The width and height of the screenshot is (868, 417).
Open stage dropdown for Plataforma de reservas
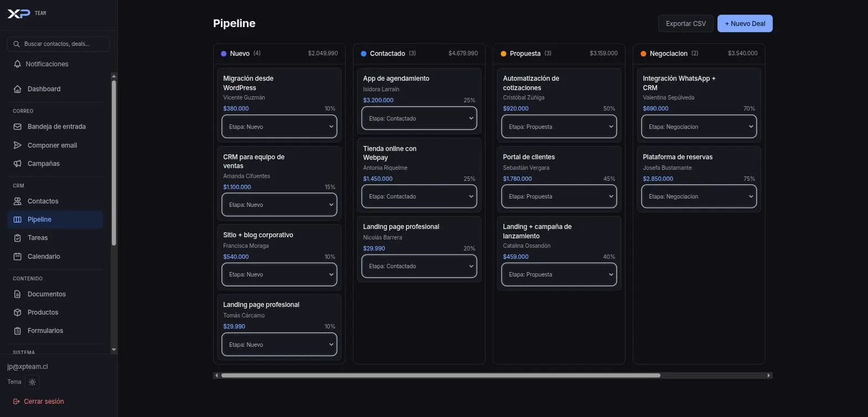tap(699, 196)
